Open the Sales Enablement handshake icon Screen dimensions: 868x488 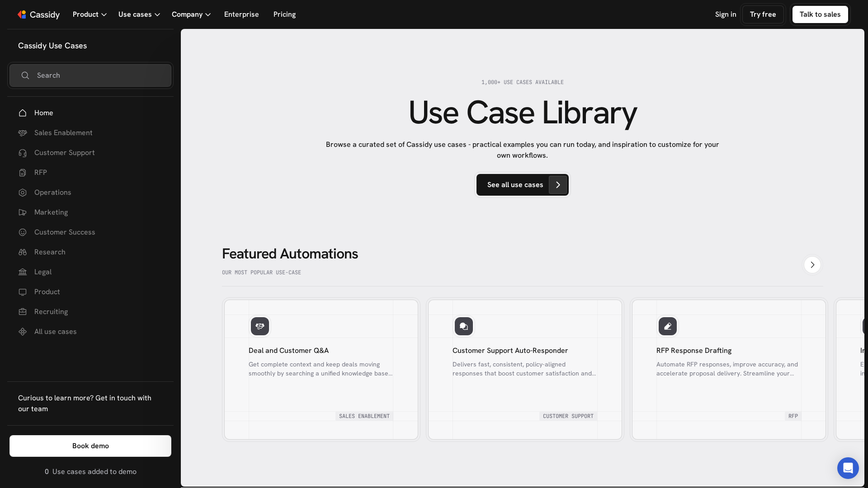tap(23, 133)
